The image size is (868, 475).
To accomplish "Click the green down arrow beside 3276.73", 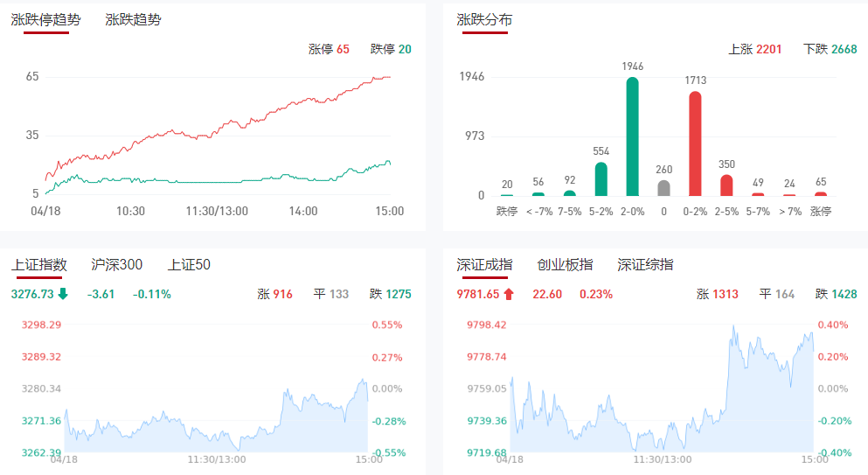I will coord(63,294).
